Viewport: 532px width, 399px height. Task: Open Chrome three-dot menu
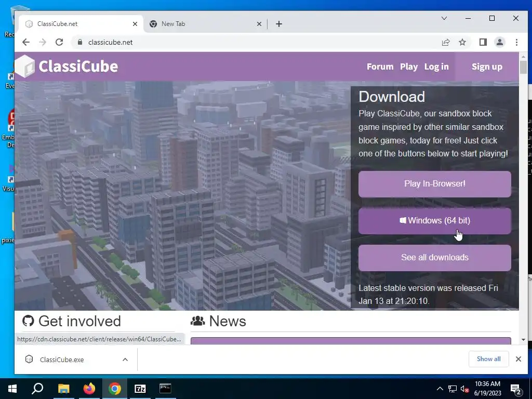tap(516, 42)
